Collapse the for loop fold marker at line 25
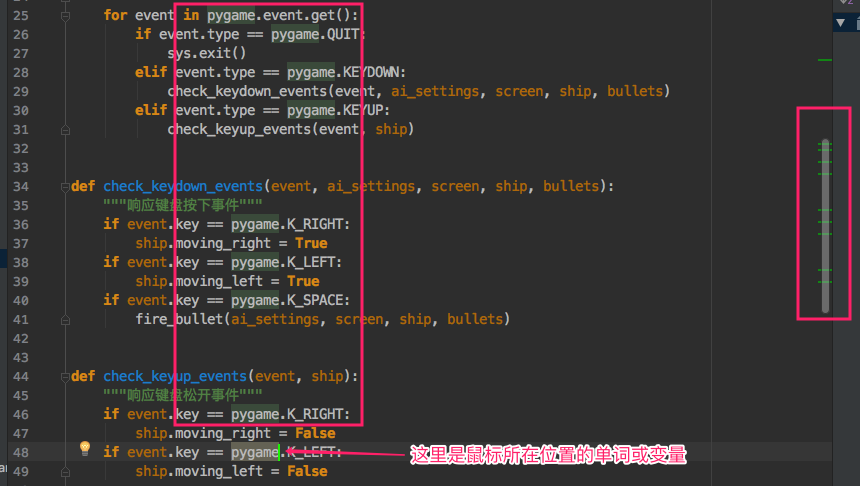The image size is (860, 486). click(x=65, y=16)
